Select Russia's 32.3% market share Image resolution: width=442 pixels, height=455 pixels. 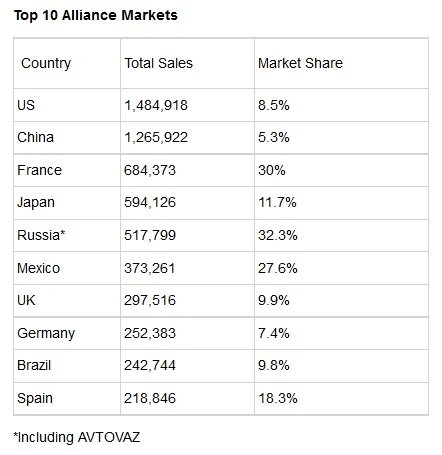[x=278, y=235]
